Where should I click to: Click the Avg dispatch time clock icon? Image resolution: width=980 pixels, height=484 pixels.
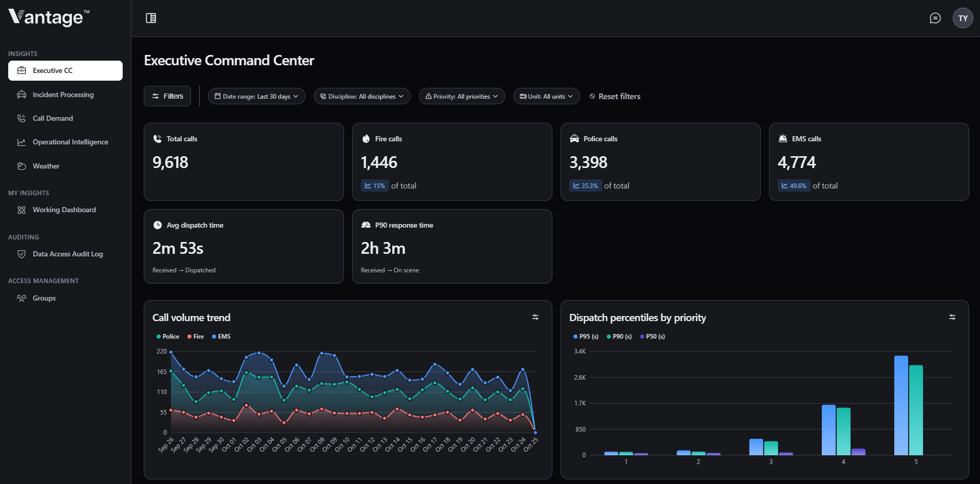tap(158, 225)
